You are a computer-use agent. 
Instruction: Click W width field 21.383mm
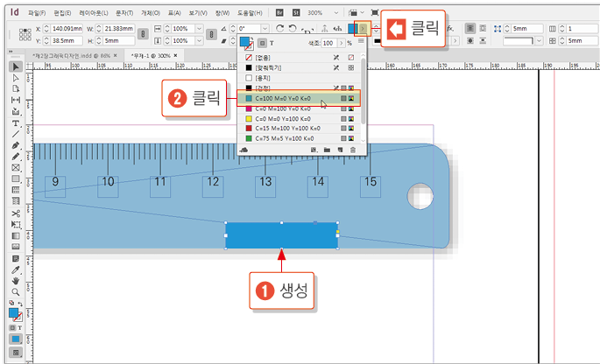(119, 29)
